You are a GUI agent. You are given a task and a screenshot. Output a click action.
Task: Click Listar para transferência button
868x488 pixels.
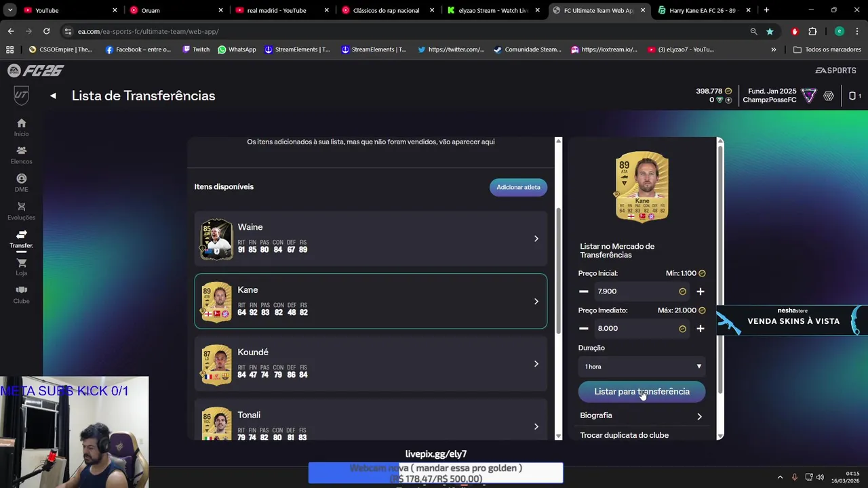[642, 392]
